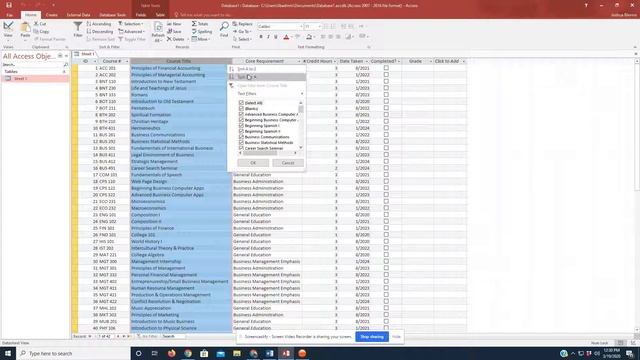Viewport: 640px width, 360px height.
Task: Open the Go To dropdown
Action: (242, 31)
